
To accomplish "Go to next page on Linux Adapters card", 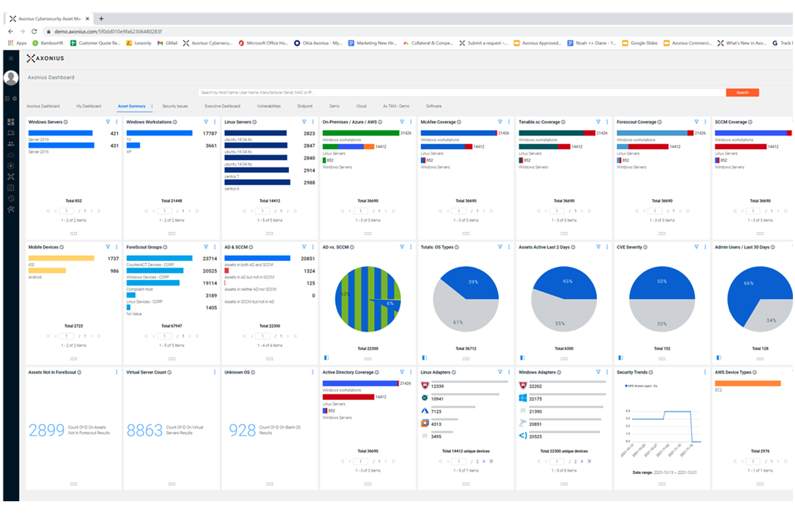I will coord(484,461).
